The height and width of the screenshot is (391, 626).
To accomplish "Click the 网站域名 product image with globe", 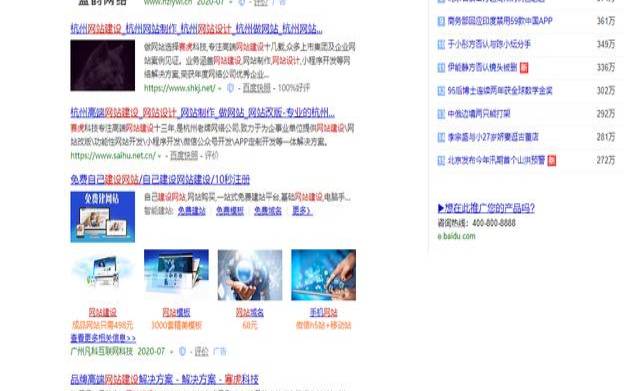I will point(250,275).
